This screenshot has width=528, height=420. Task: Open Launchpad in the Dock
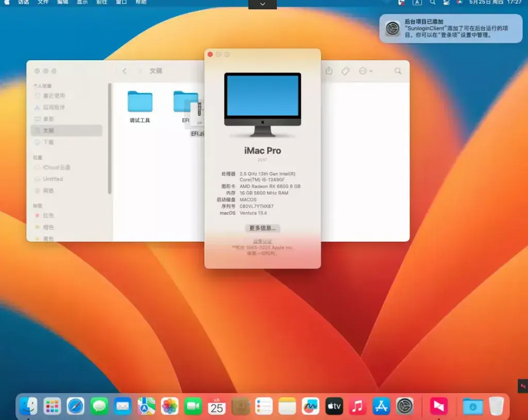tap(52, 406)
